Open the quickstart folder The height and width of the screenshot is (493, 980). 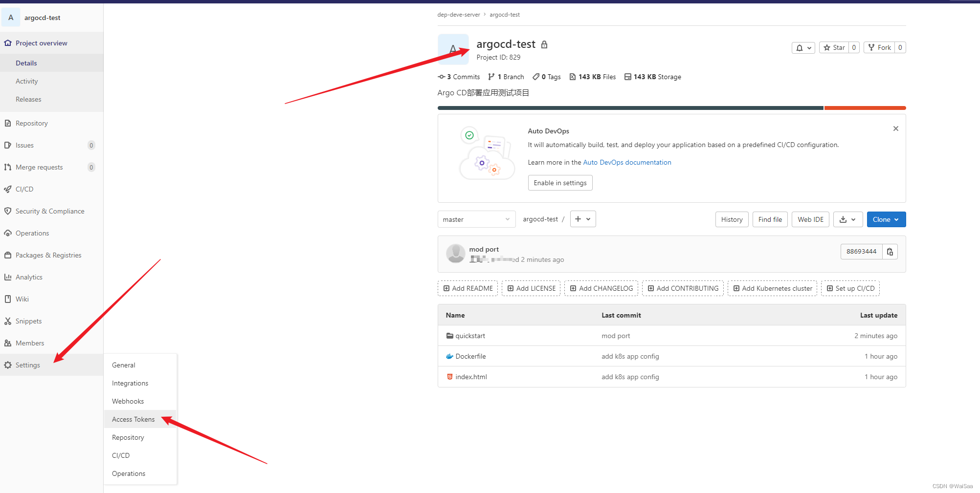[x=470, y=336]
